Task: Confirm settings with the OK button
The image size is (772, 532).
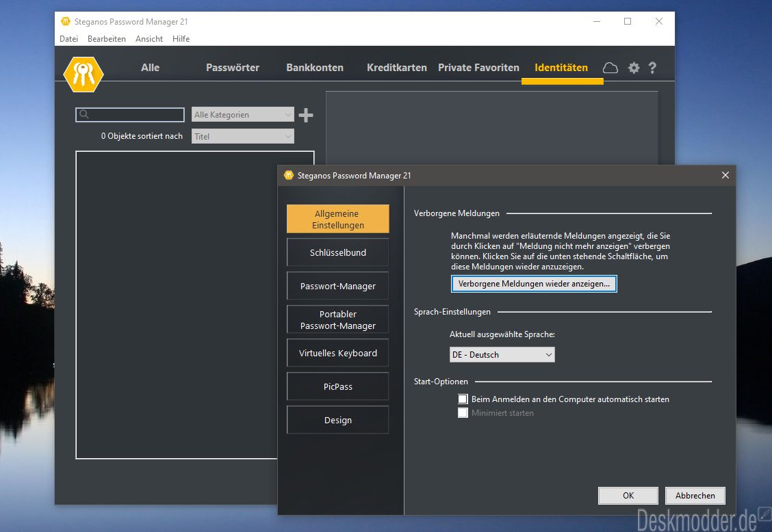Action: click(628, 496)
